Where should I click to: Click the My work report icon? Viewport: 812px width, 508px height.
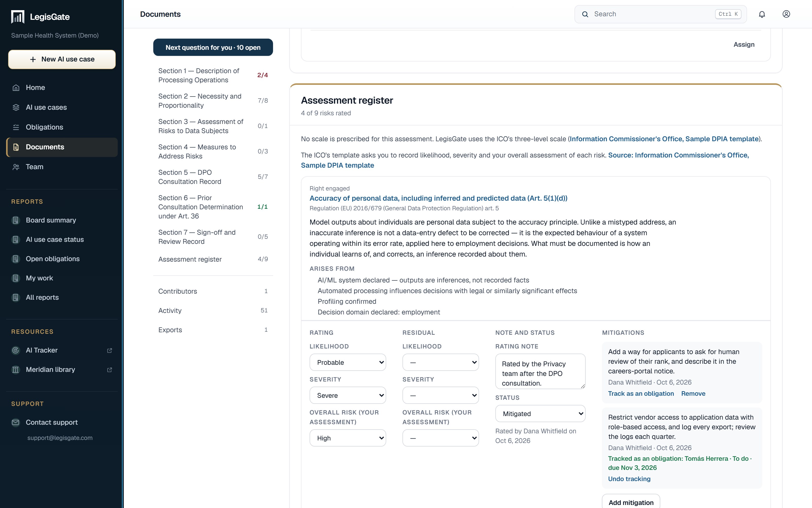16,278
